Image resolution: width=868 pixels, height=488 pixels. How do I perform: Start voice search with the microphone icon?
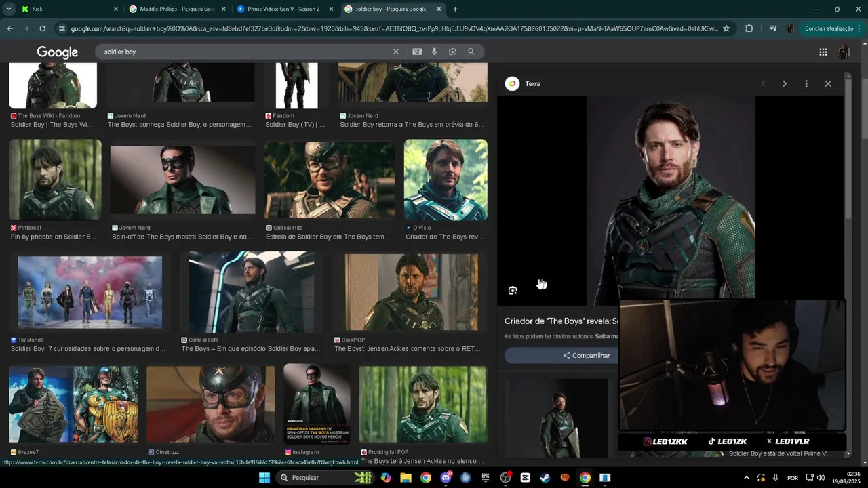tap(434, 52)
